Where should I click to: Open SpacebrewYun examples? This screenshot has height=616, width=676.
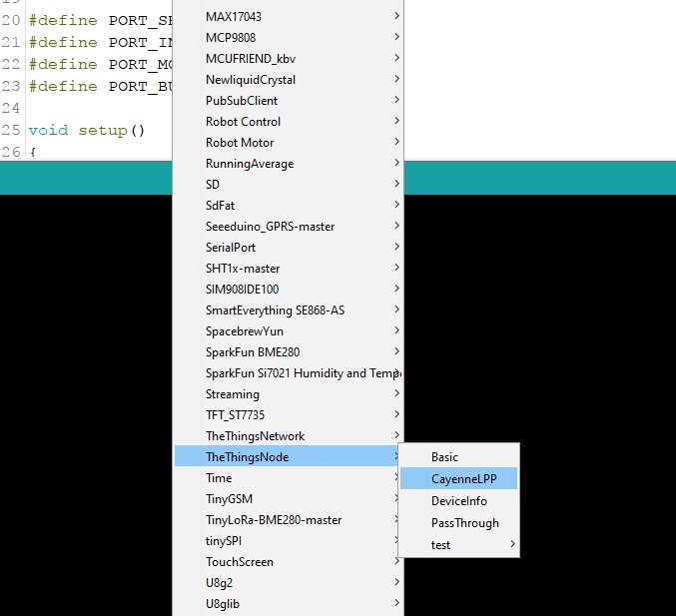[288, 331]
